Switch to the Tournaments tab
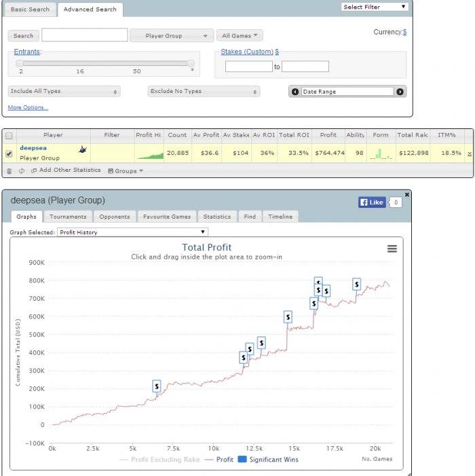The height and width of the screenshot is (476, 475). pyautogui.click(x=68, y=217)
